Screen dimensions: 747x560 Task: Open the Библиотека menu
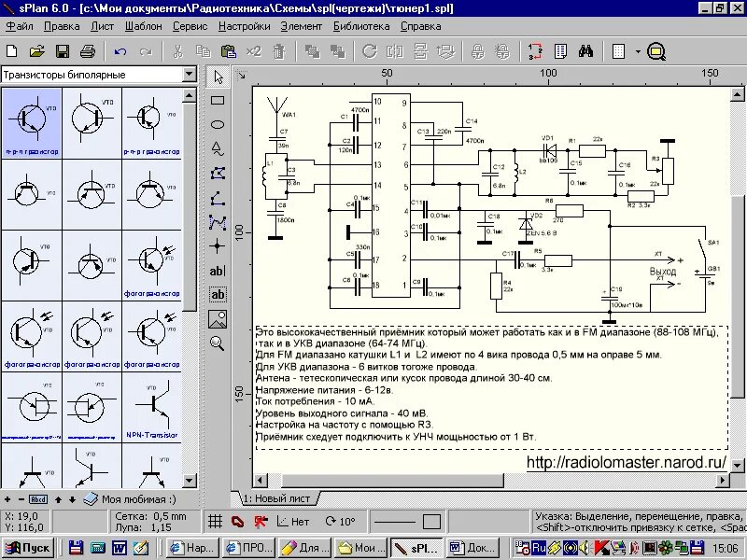(361, 26)
